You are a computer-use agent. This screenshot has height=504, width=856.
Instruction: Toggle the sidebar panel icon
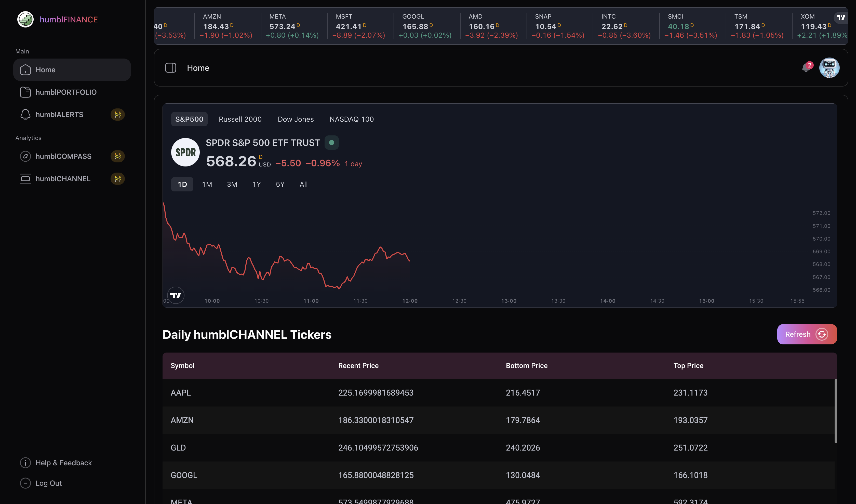click(x=171, y=68)
